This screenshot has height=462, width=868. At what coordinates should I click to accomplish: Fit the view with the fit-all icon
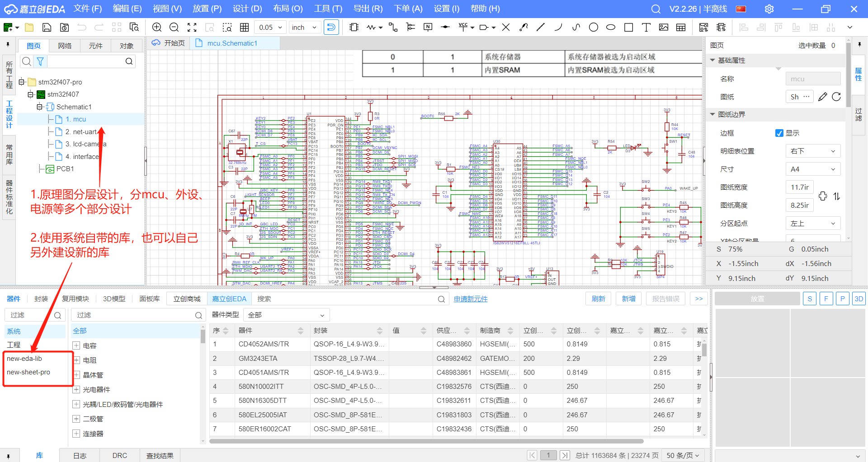[x=192, y=28]
